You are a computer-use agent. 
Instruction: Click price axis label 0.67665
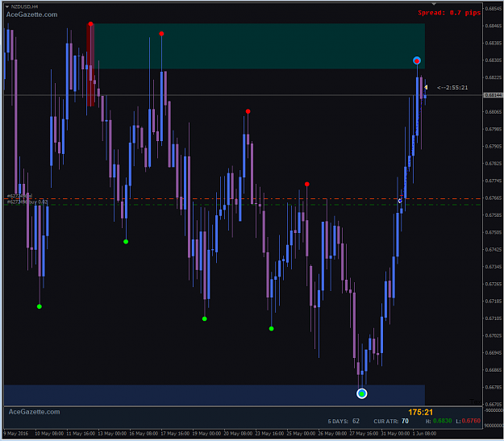pyautogui.click(x=494, y=198)
